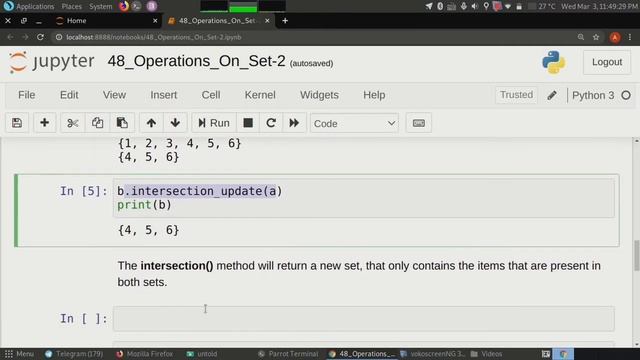Image resolution: width=640 pixels, height=360 pixels.
Task: Select the markdown cell about intersection() method
Action: pyautogui.click(x=359, y=274)
